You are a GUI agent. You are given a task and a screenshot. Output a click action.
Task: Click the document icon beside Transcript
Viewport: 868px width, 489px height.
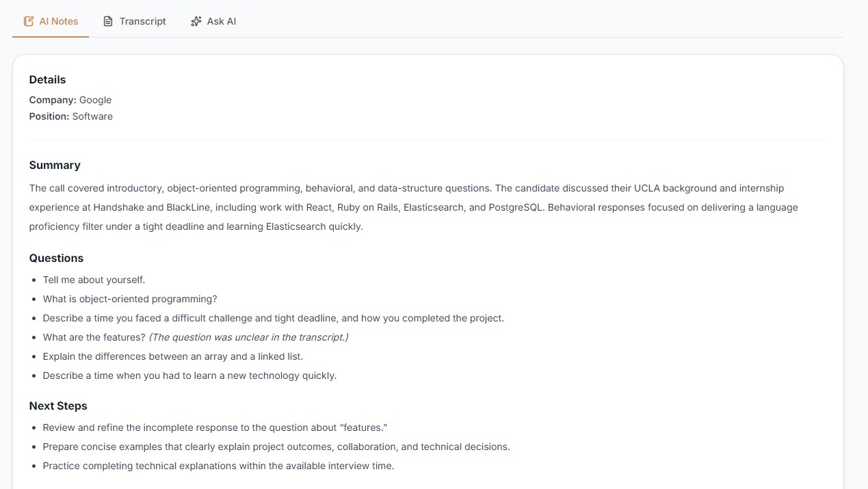click(x=108, y=21)
